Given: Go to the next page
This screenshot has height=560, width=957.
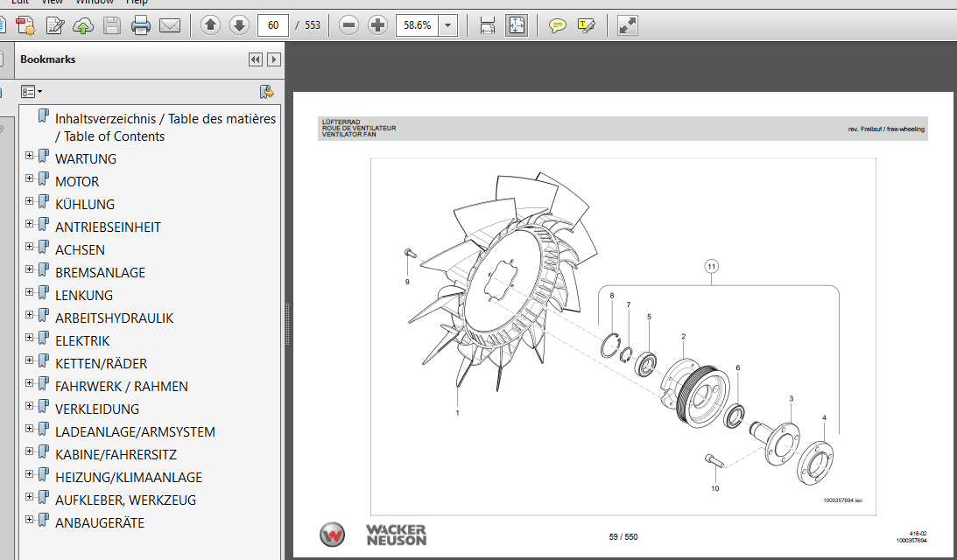Looking at the screenshot, I should tap(238, 24).
